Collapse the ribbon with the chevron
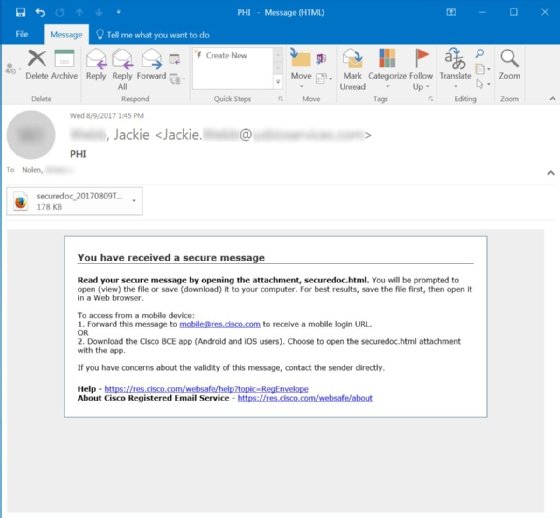Viewport: 560px width, 518px height. click(552, 98)
